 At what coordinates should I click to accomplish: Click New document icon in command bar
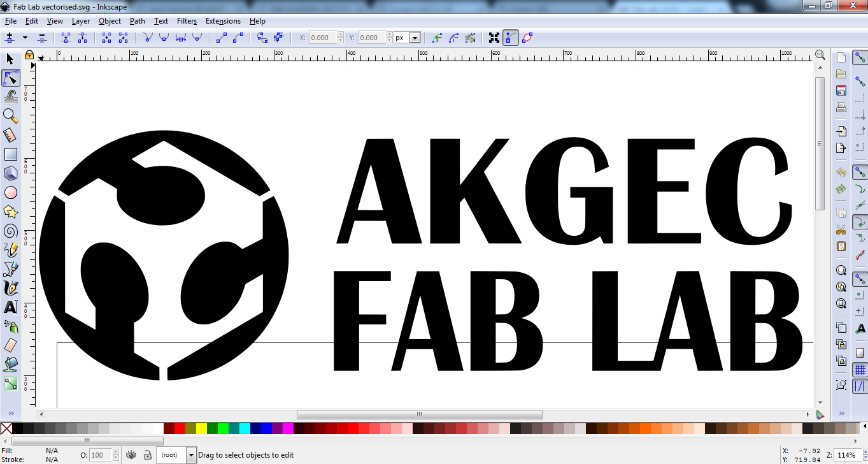[x=841, y=57]
